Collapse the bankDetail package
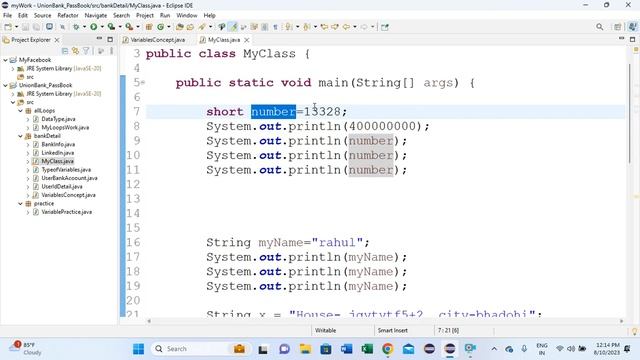This screenshot has height=360, width=640. (20, 136)
